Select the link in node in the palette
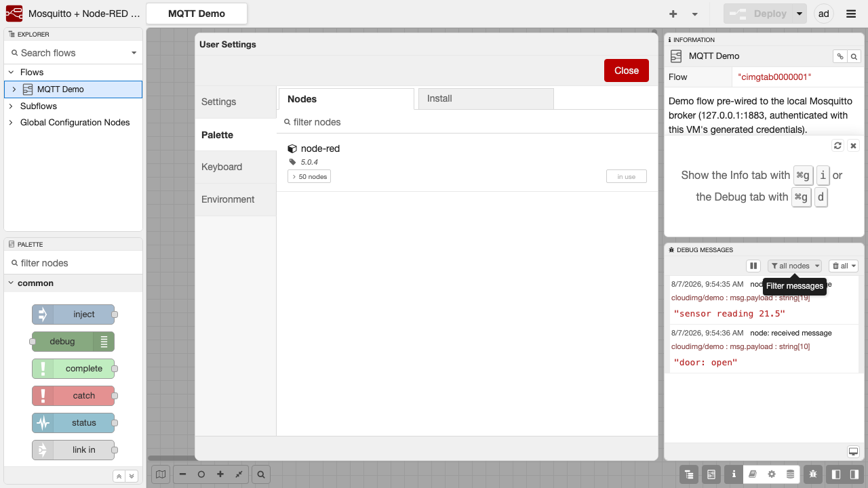Image resolution: width=868 pixels, height=488 pixels. pyautogui.click(x=73, y=450)
